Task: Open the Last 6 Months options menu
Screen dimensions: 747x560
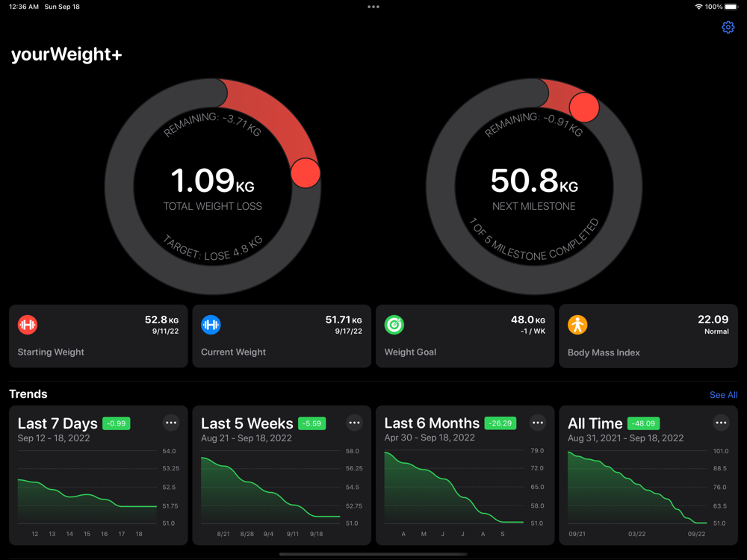Action: point(538,423)
